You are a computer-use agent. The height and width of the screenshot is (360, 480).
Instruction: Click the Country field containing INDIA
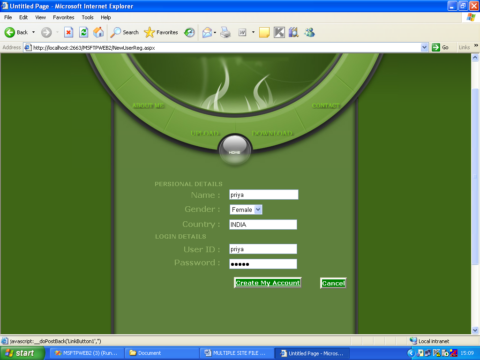(263, 224)
